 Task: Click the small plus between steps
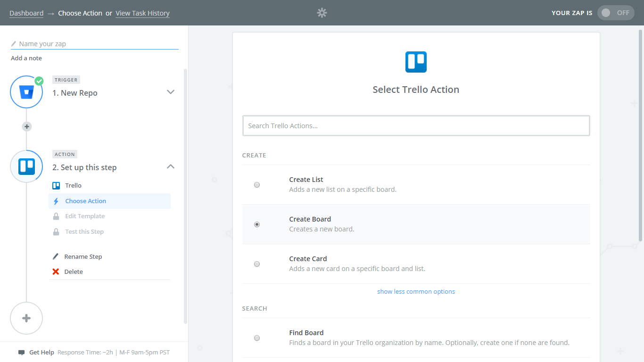pyautogui.click(x=27, y=126)
